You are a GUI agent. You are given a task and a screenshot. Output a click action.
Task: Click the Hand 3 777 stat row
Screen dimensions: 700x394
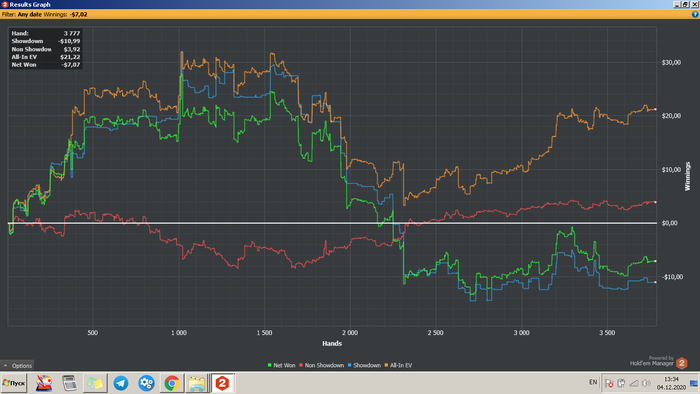click(46, 33)
